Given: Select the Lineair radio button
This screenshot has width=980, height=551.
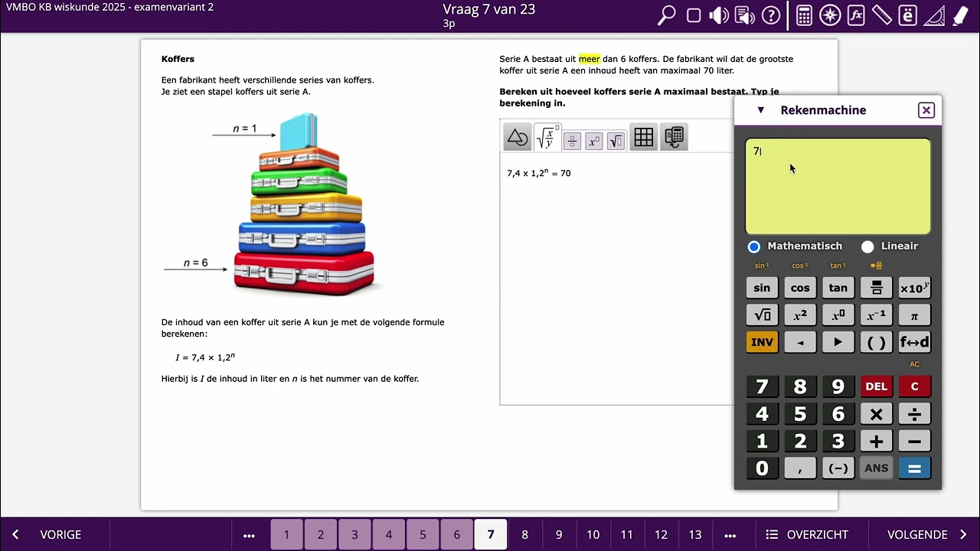Looking at the screenshot, I should point(867,246).
